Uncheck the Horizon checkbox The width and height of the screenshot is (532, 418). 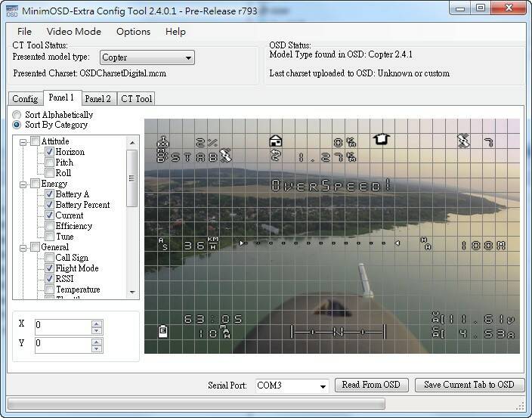pos(49,152)
